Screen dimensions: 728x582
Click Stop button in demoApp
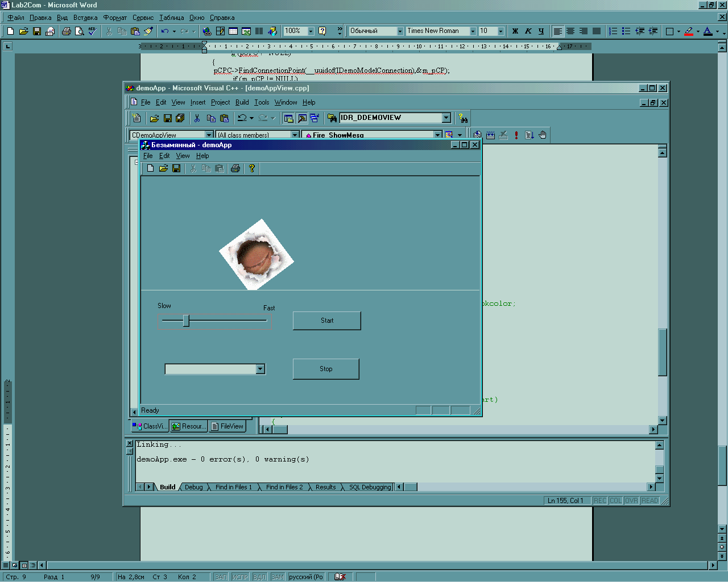(326, 369)
